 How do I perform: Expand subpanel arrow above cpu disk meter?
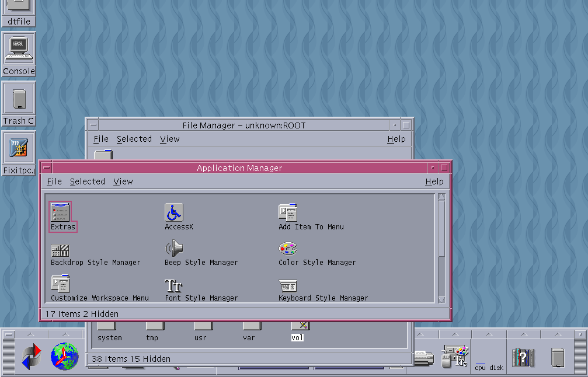tap(489, 334)
